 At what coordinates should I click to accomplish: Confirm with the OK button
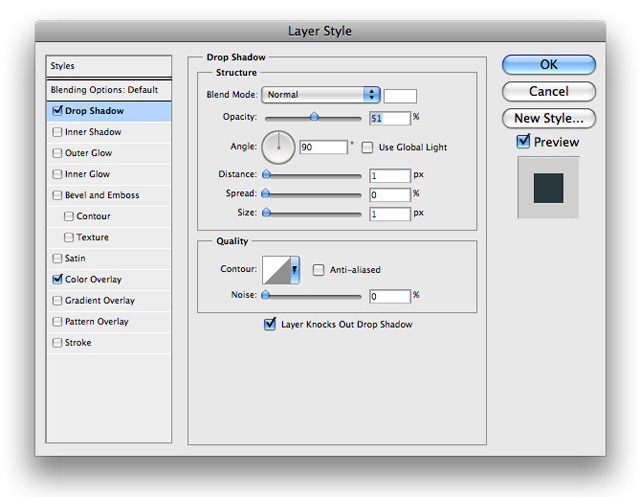pyautogui.click(x=549, y=65)
